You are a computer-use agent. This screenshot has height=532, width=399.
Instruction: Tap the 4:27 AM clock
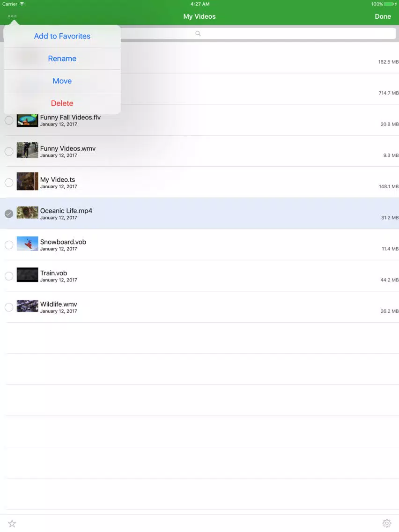[x=200, y=4]
